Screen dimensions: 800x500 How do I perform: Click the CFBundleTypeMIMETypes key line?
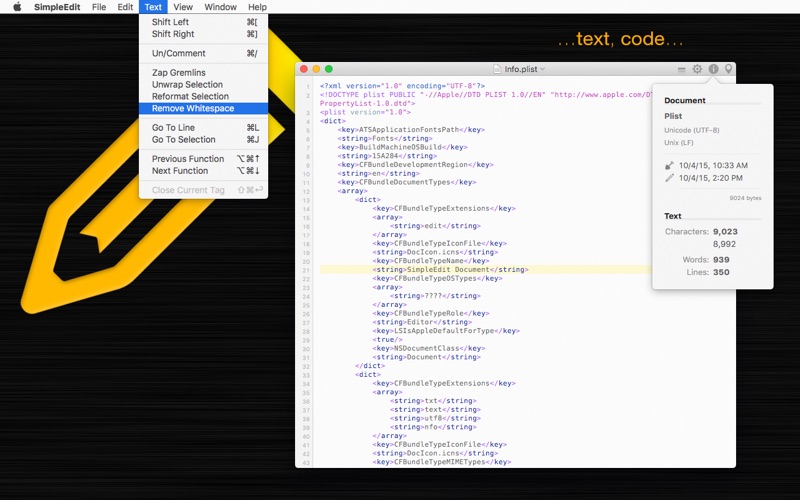point(441,462)
